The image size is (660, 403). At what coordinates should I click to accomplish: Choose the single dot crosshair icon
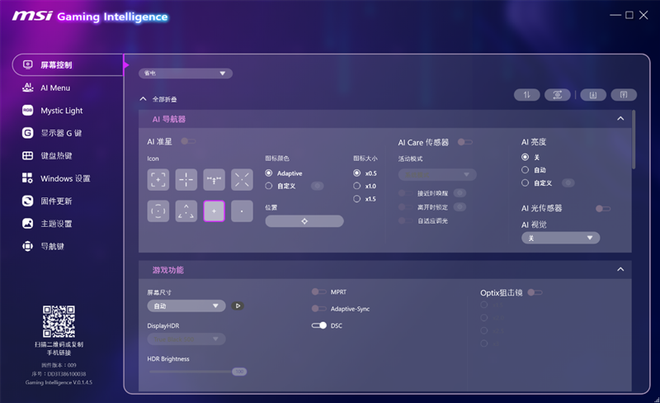(242, 211)
